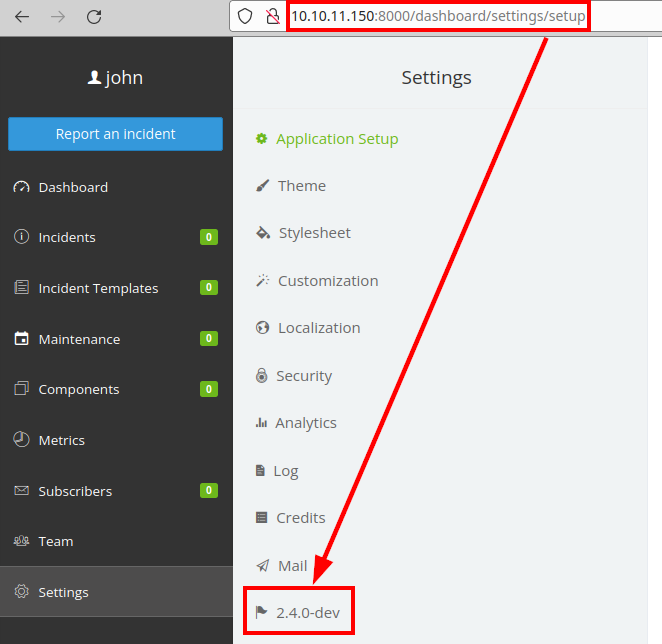Click the Incidents info icon
The height and width of the screenshot is (644, 662).
coord(22,236)
